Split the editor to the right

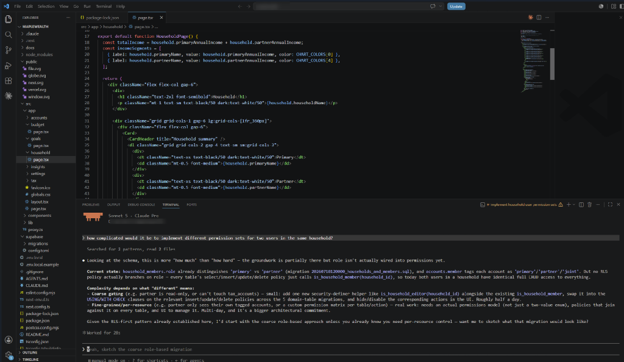coord(539,18)
